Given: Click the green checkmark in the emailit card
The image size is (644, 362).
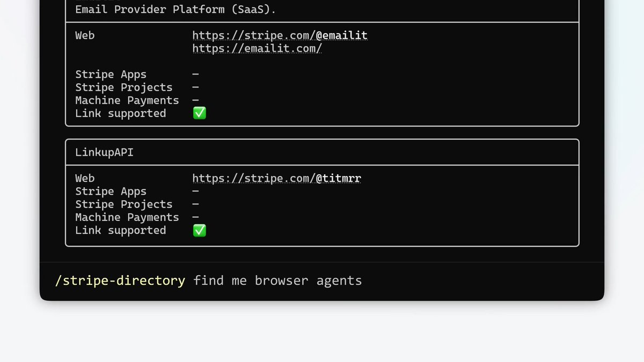Looking at the screenshot, I should click(199, 113).
